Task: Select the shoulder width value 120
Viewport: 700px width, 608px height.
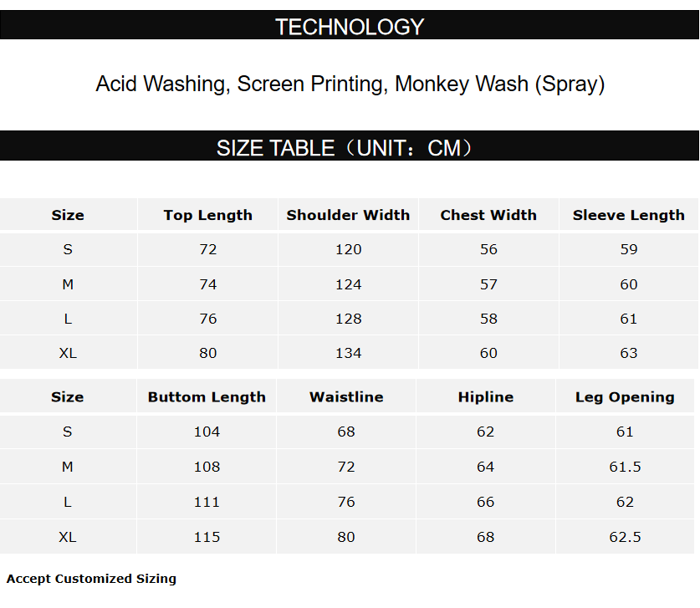Action: (x=348, y=249)
